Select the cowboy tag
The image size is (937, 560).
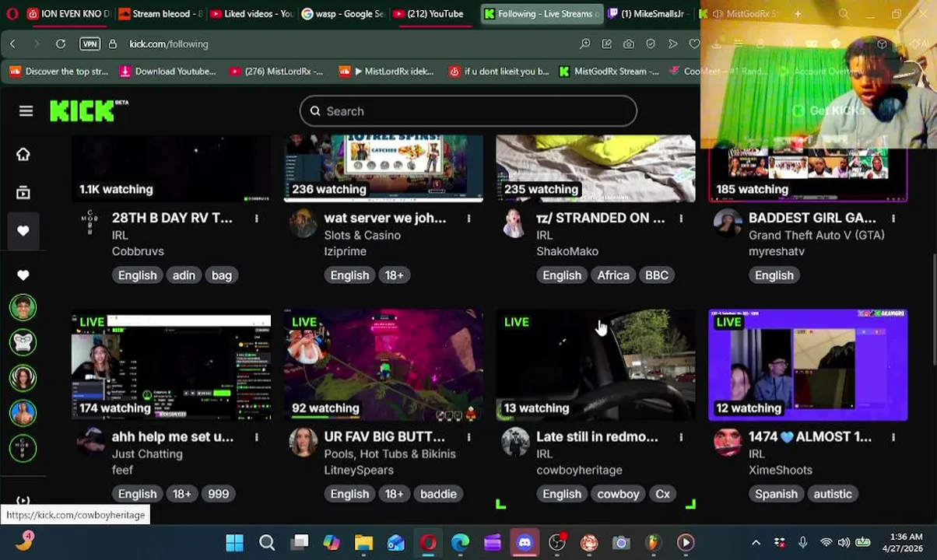618,494
